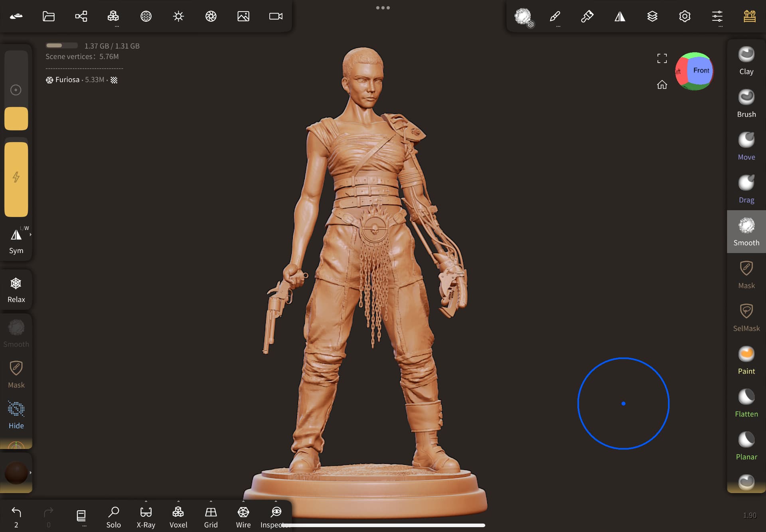Open the Layers stack menu
The height and width of the screenshot is (532, 766).
(x=652, y=16)
